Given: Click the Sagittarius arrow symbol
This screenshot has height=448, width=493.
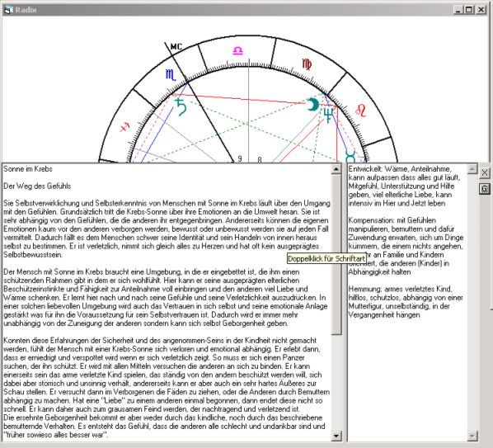Looking at the screenshot, I should pos(124,127).
